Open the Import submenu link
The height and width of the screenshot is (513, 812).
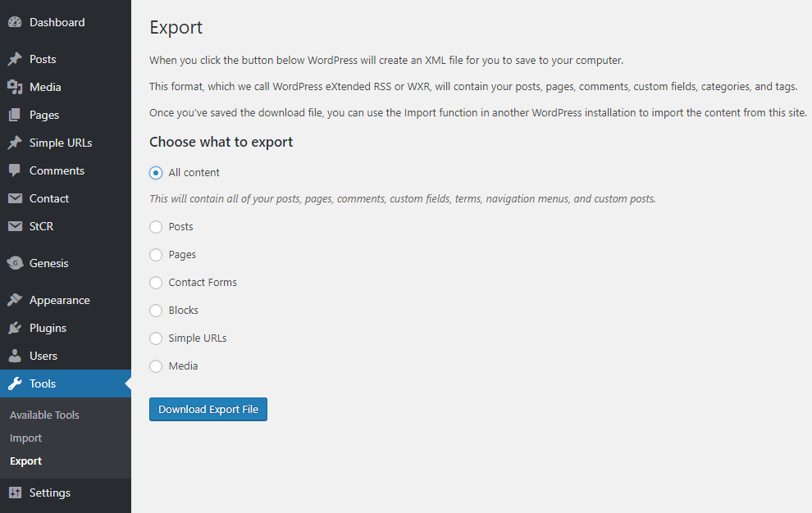tap(26, 438)
